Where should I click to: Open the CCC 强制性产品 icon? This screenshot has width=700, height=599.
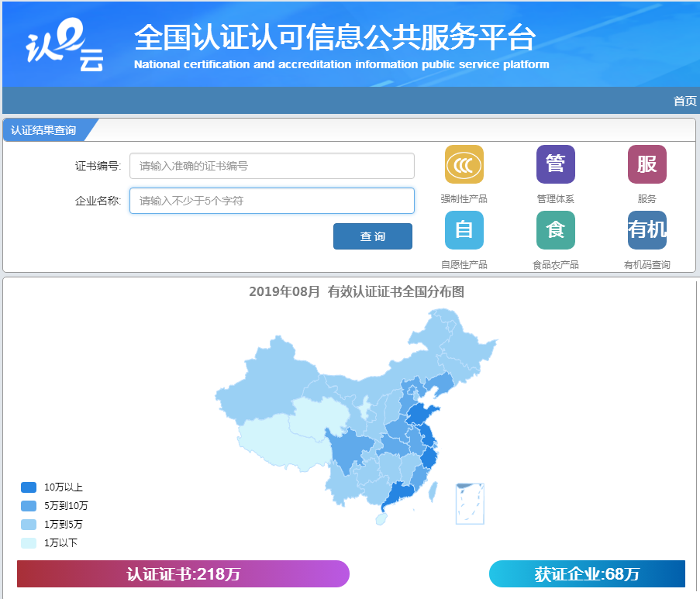(464, 164)
